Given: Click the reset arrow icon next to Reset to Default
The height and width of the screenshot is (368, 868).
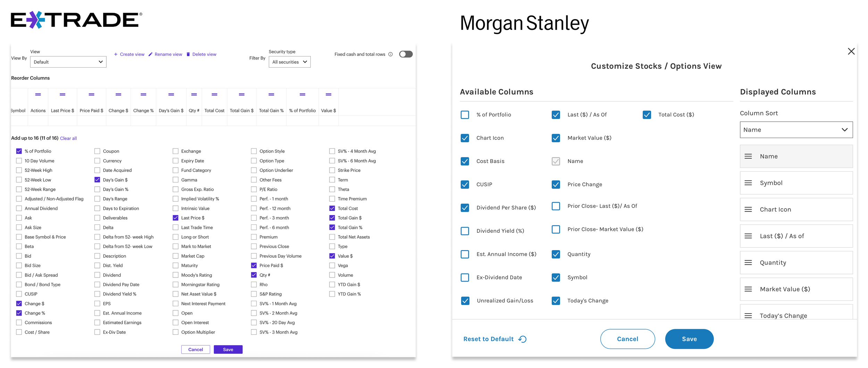Looking at the screenshot, I should (x=523, y=339).
